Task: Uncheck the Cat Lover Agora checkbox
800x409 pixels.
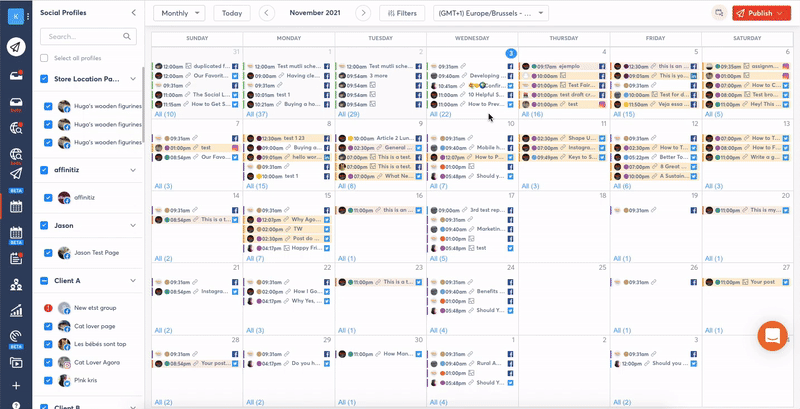Action: (x=48, y=363)
